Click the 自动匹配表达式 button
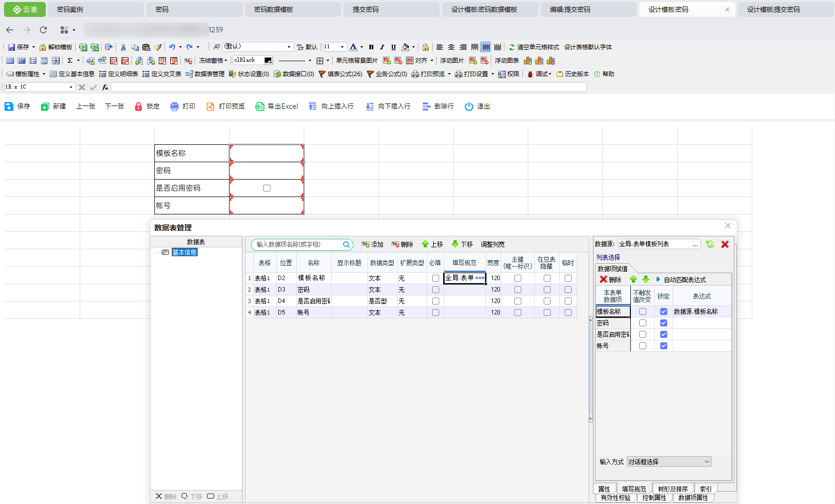The image size is (835, 504). pyautogui.click(x=684, y=280)
